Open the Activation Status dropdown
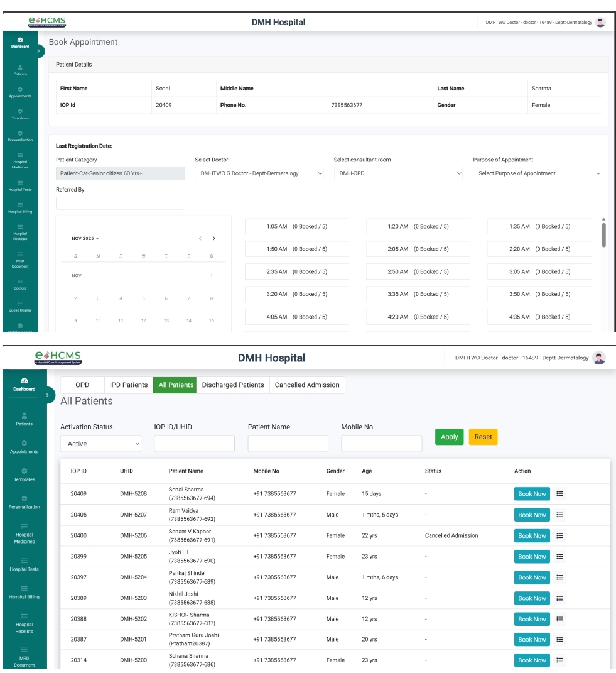 tap(100, 444)
